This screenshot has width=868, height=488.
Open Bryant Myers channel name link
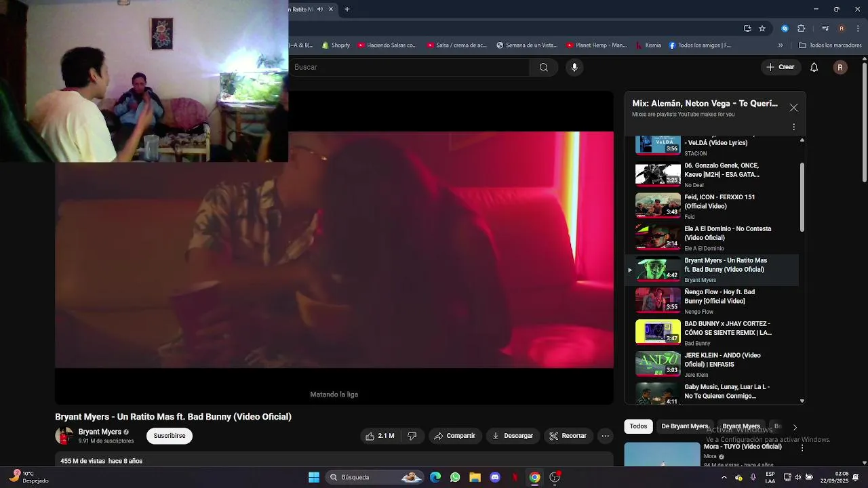tap(100, 432)
